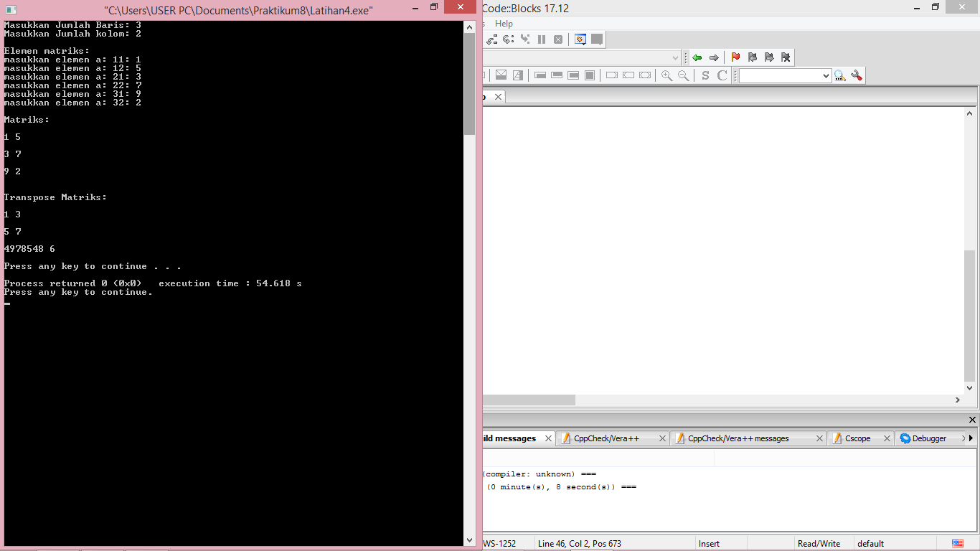Screen dimensions: 980x551
Task: Open the Debugging windows icon
Action: (580, 39)
